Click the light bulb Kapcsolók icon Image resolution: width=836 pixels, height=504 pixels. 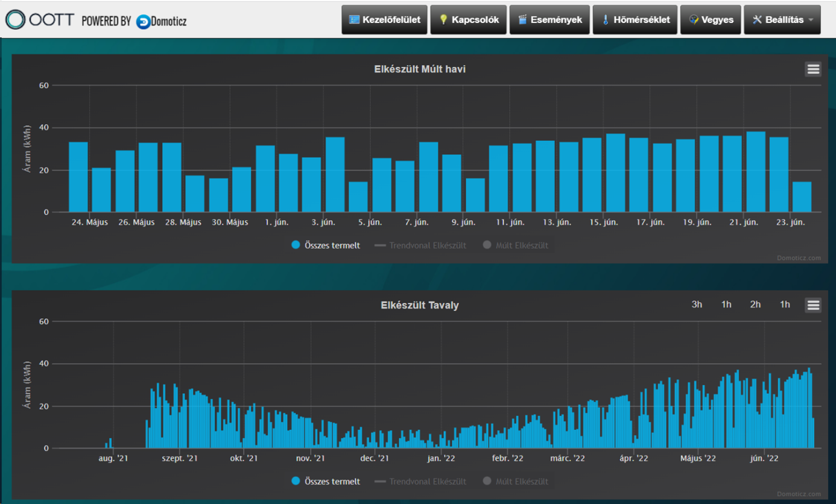(x=443, y=20)
